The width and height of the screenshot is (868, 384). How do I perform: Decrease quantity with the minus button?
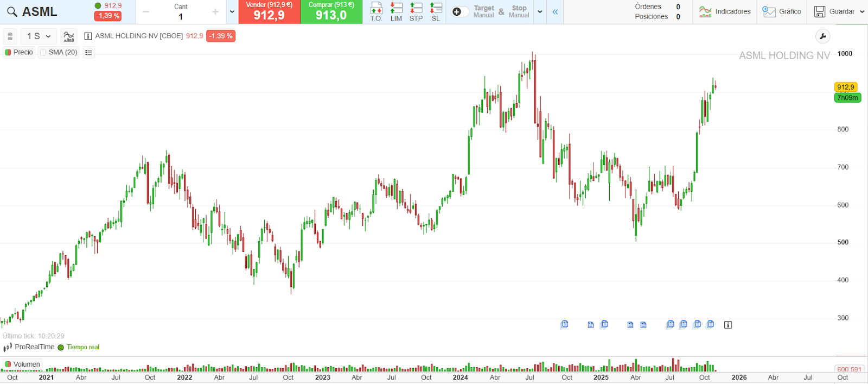point(146,11)
